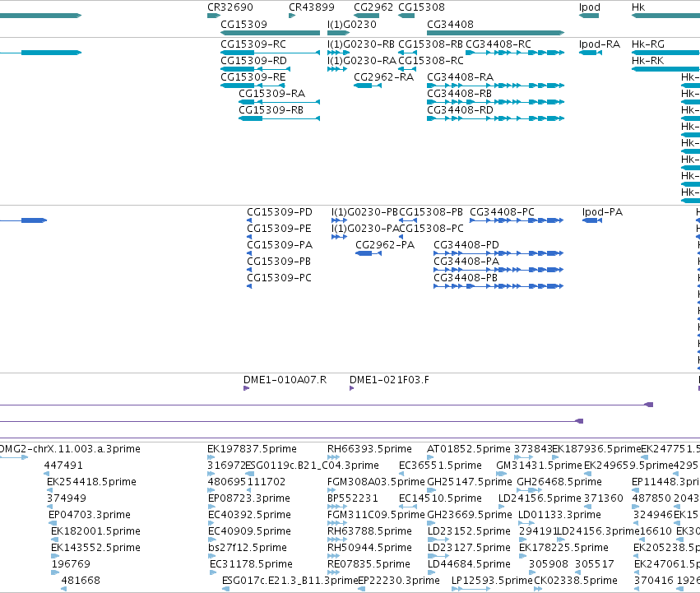Select the BP552231 EST label
The width and height of the screenshot is (700, 593).
tap(353, 498)
